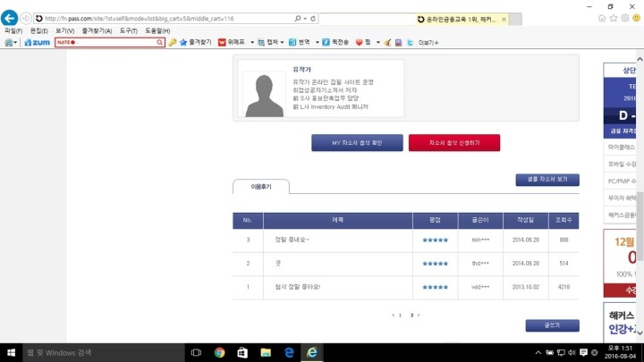The width and height of the screenshot is (644, 362).
Task: Expand the 번역 dropdown arrow
Action: click(317, 42)
